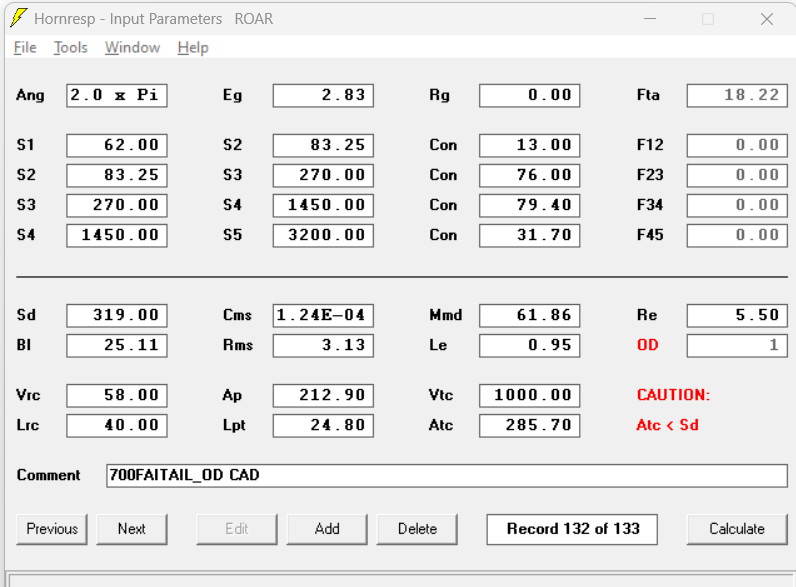
Task: Select the Con field with 79.40
Action: (x=529, y=205)
